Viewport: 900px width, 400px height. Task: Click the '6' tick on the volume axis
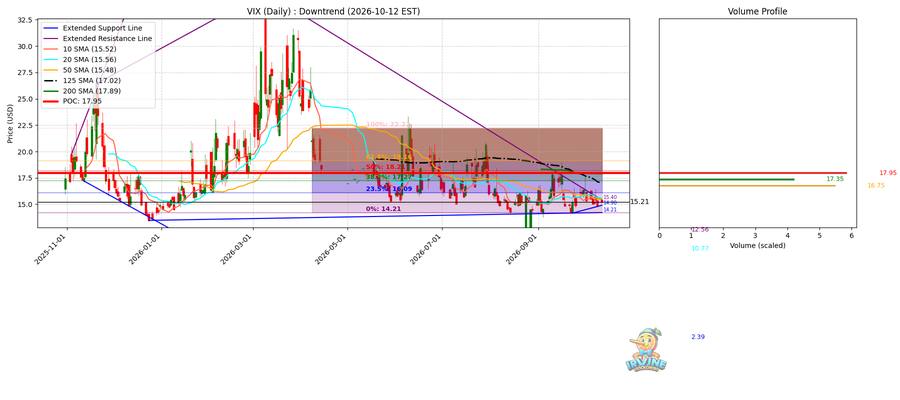[852, 235]
